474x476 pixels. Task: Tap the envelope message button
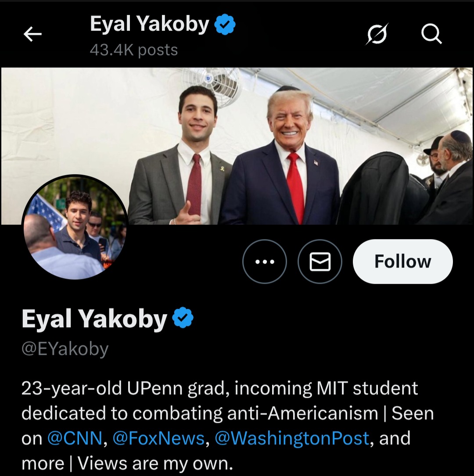pos(320,262)
